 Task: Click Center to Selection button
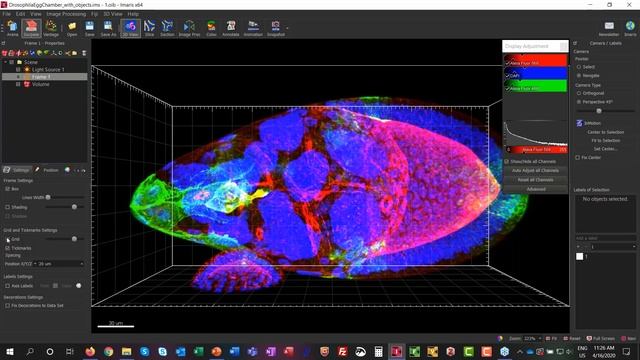(x=605, y=132)
